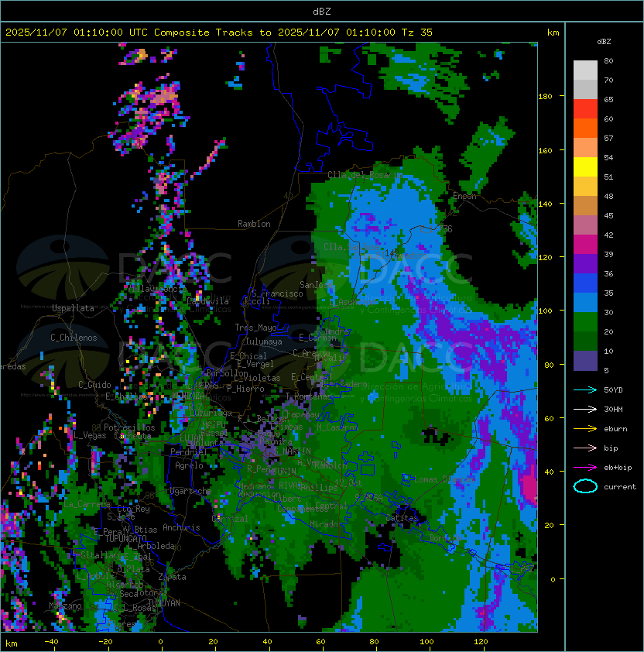Pick the dark orange swatch in dBZ scale
The width and height of the screenshot is (644, 652).
pos(585,128)
